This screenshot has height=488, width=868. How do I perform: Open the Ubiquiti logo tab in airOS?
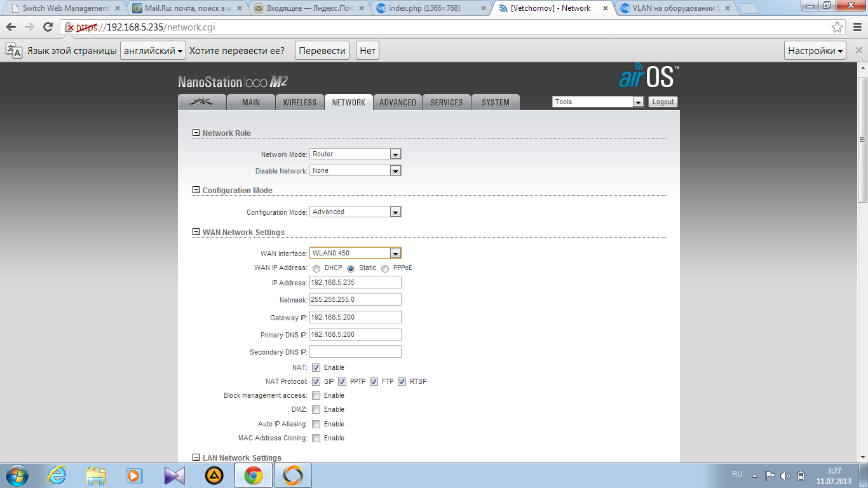tap(202, 102)
